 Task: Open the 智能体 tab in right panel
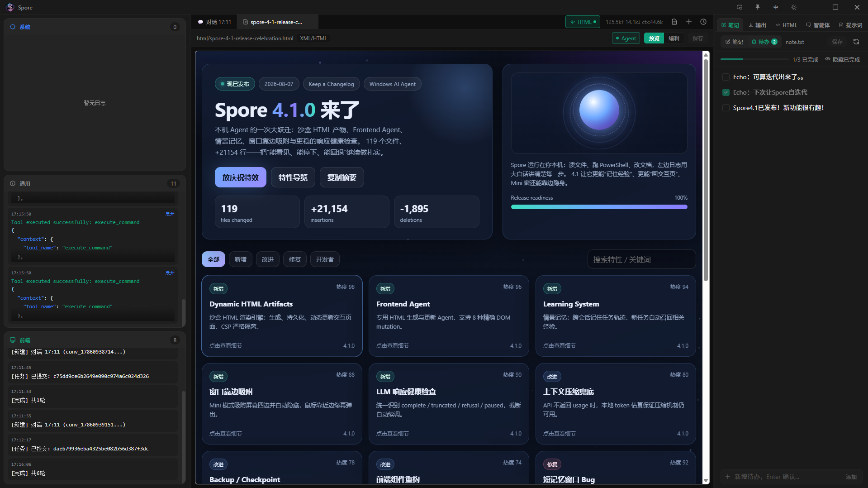pos(818,25)
